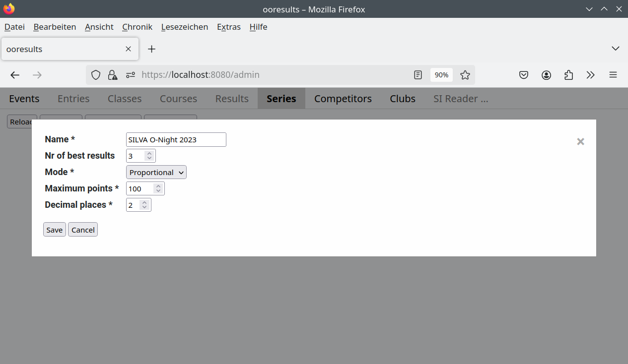The width and height of the screenshot is (628, 364).
Task: Adjust Decimal places with spinner arrows
Action: [x=144, y=205]
